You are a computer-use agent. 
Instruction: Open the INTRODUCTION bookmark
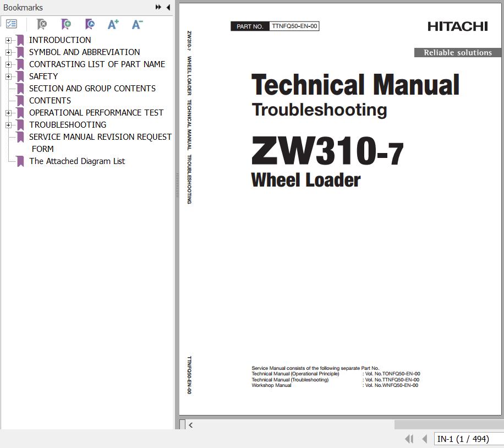(60, 40)
